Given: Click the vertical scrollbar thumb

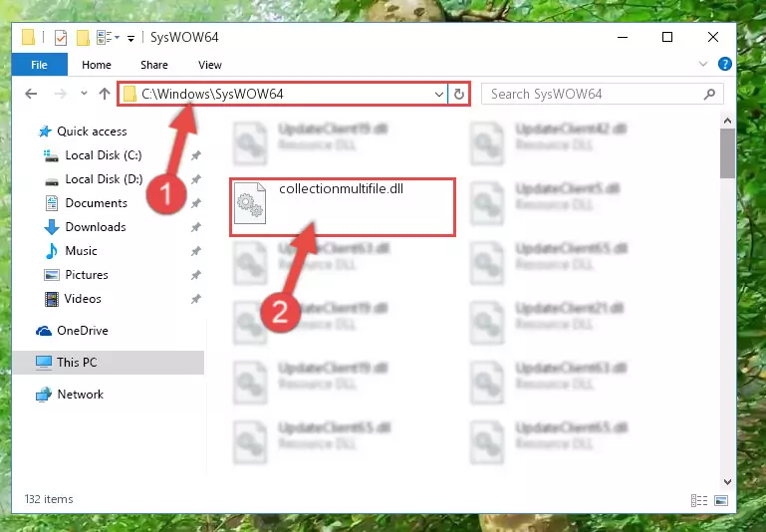Looking at the screenshot, I should 727,153.
